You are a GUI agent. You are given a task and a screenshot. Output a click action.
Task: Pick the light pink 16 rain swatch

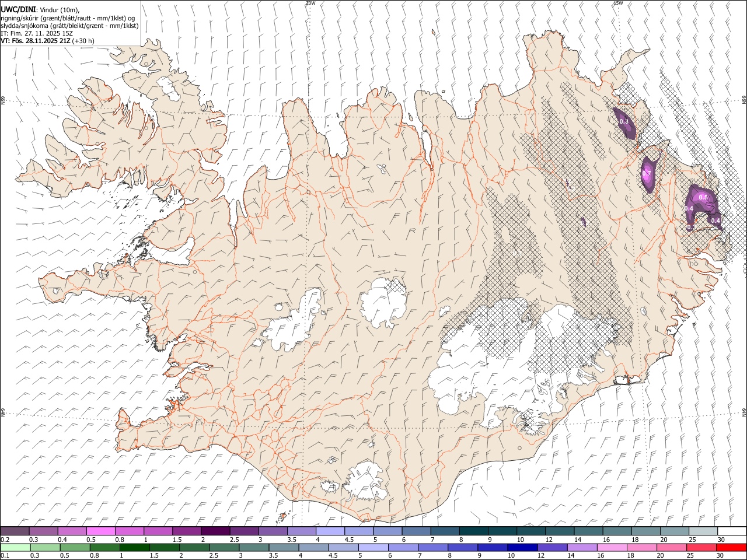tap(611, 547)
